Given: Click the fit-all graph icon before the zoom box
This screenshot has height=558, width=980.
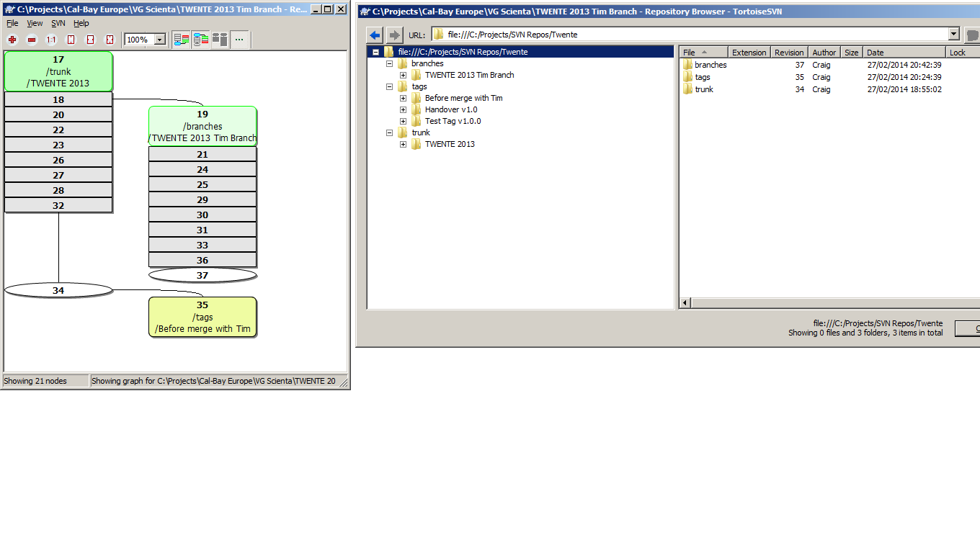Looking at the screenshot, I should tap(110, 40).
